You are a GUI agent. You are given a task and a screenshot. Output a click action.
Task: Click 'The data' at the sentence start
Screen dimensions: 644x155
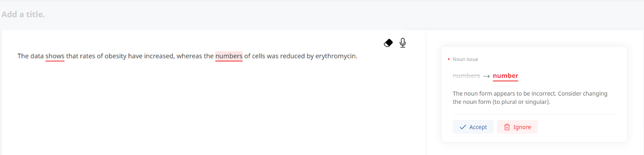pos(31,56)
